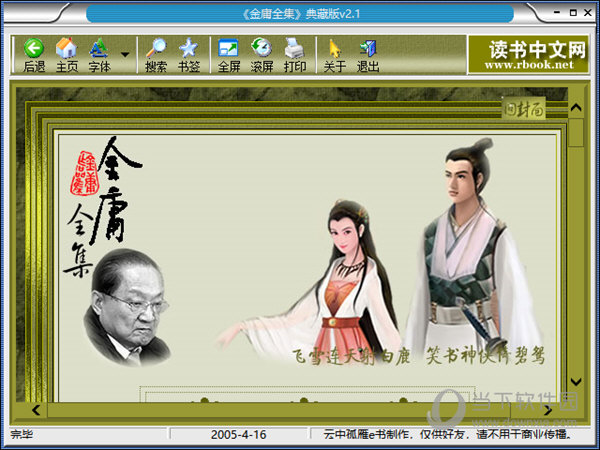600x450 pixels.
Task: Click the status bar date 2005-4-16
Action: 238,435
